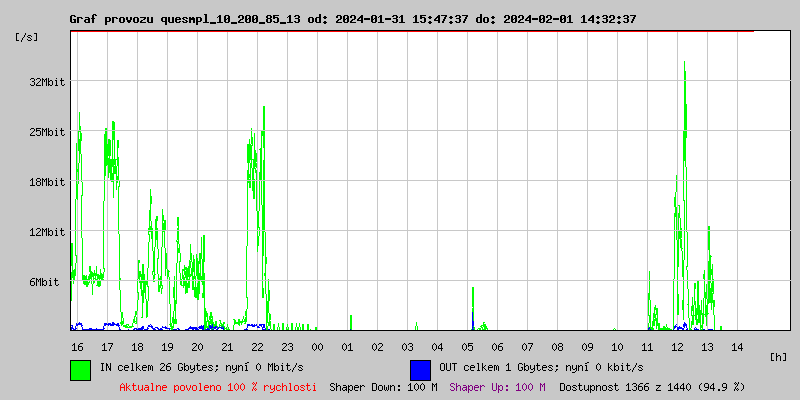Select the 6Mbit y-axis label

coord(43,282)
